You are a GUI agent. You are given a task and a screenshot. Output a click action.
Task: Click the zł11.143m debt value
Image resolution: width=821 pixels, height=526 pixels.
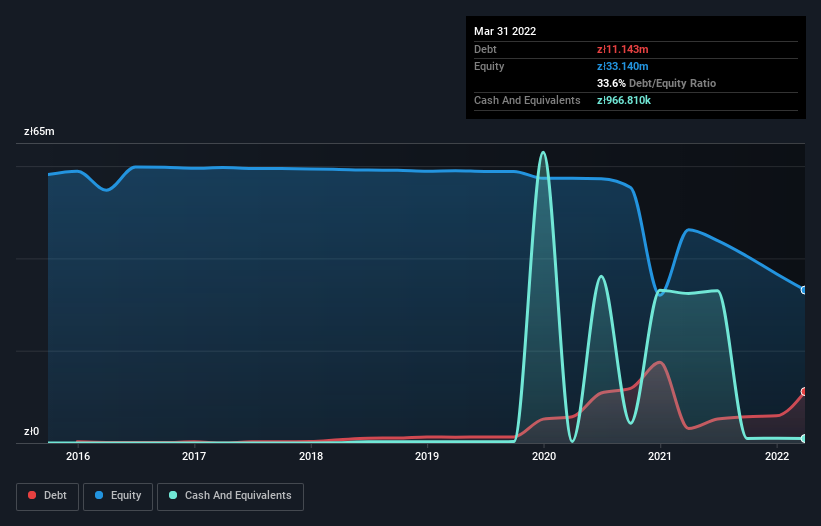(623, 49)
